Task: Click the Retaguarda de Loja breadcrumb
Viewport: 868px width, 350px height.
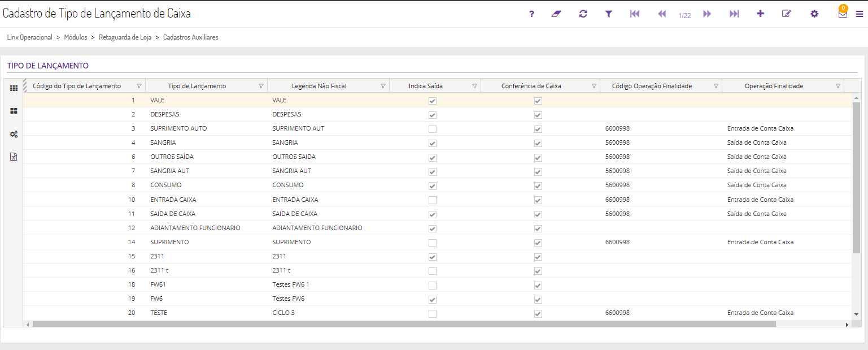Action: click(x=125, y=37)
